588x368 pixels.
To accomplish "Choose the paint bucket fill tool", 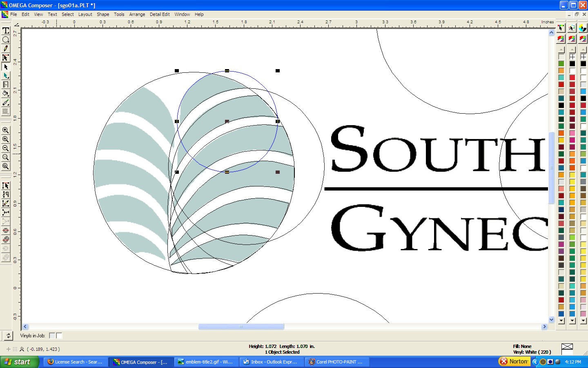I will click(6, 94).
